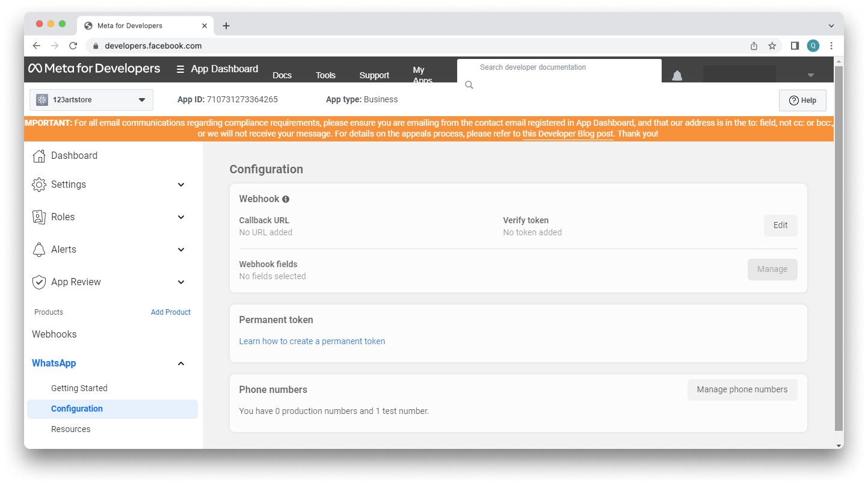The width and height of the screenshot is (868, 485).
Task: Collapse the WhatsApp product section
Action: [x=181, y=363]
